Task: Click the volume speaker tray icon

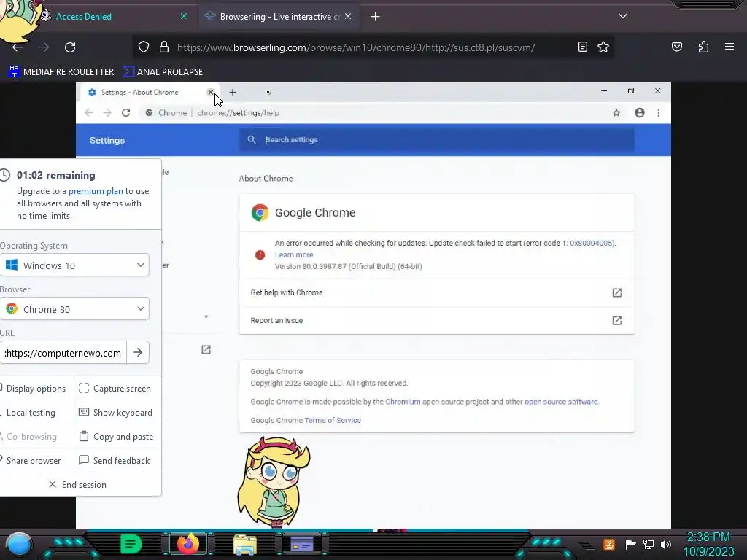Action: point(665,544)
